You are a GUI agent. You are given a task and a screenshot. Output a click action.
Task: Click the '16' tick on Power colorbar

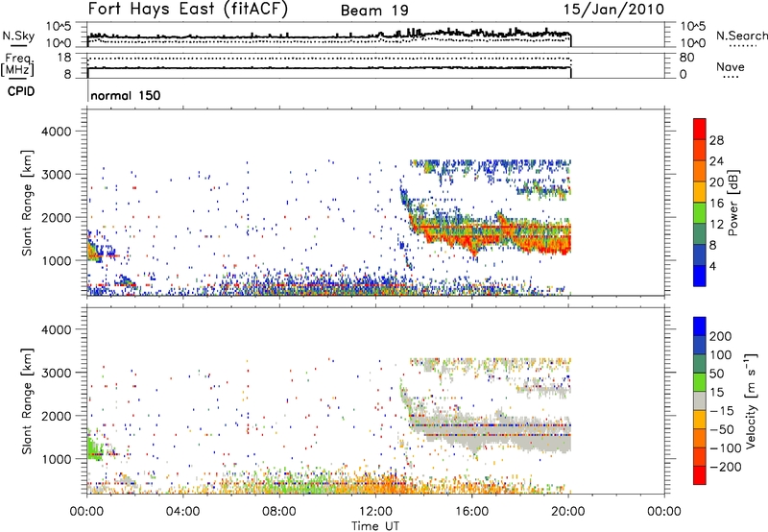point(716,204)
